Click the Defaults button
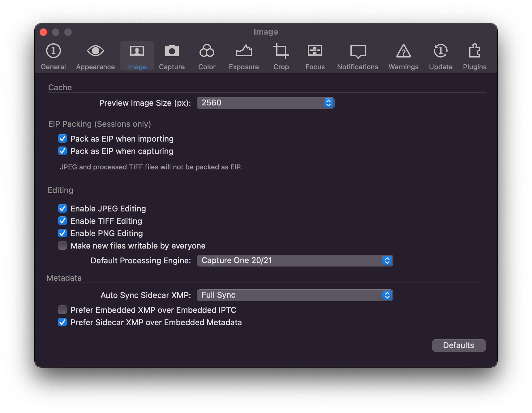 (459, 345)
